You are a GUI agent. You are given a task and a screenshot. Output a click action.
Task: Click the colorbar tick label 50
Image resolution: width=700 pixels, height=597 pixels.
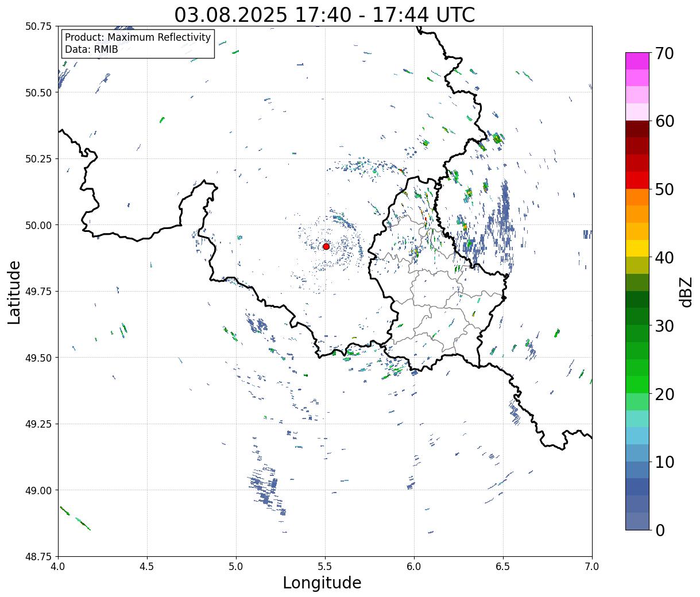664,189
